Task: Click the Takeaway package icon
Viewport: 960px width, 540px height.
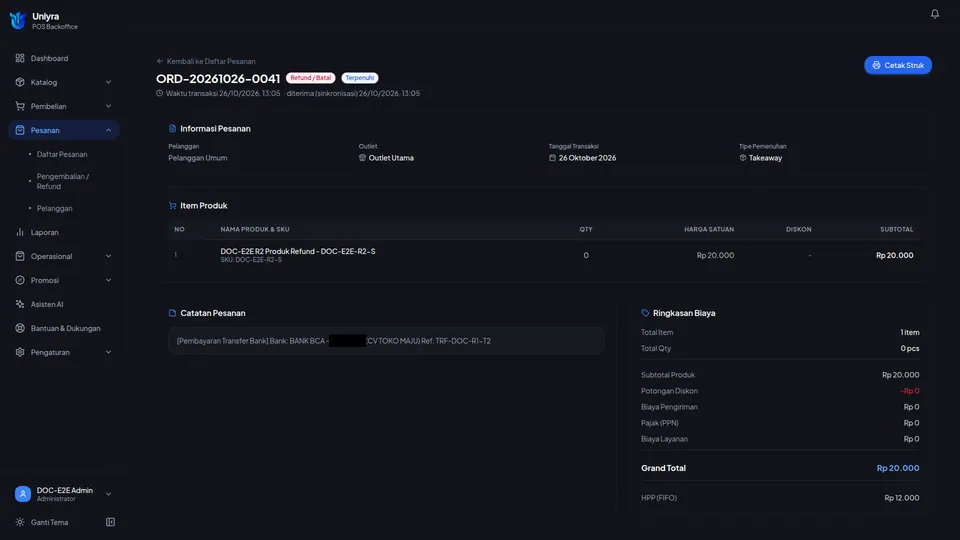Action: (743, 157)
